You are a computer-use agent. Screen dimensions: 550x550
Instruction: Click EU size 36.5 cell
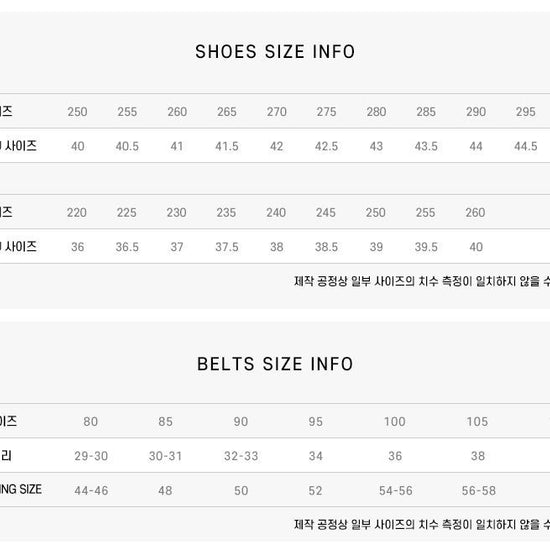(127, 247)
